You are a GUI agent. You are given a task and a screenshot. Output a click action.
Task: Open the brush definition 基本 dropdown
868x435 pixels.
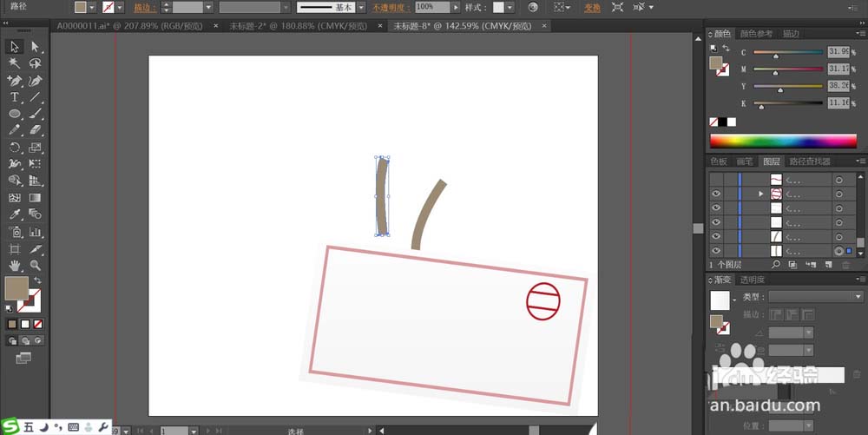point(361,8)
